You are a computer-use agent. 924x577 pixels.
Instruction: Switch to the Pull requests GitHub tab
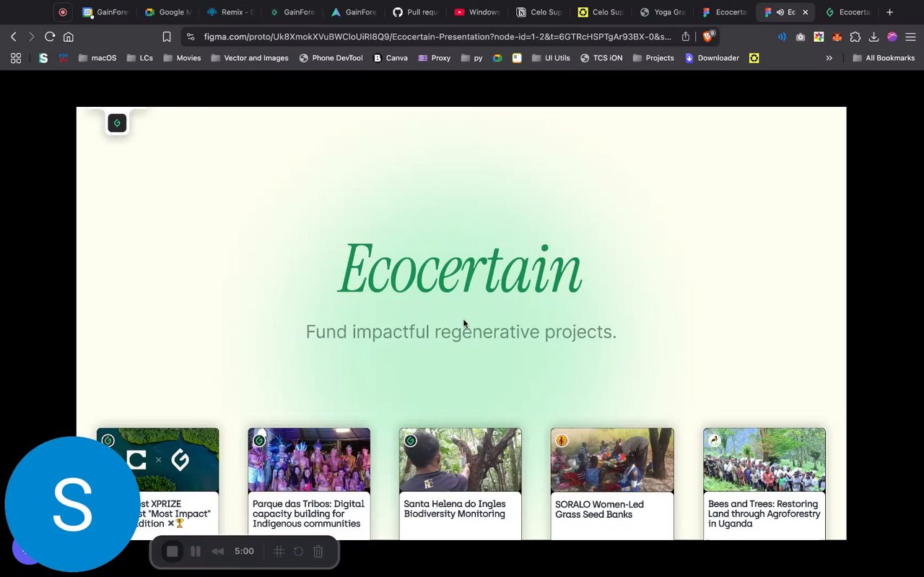(x=417, y=12)
